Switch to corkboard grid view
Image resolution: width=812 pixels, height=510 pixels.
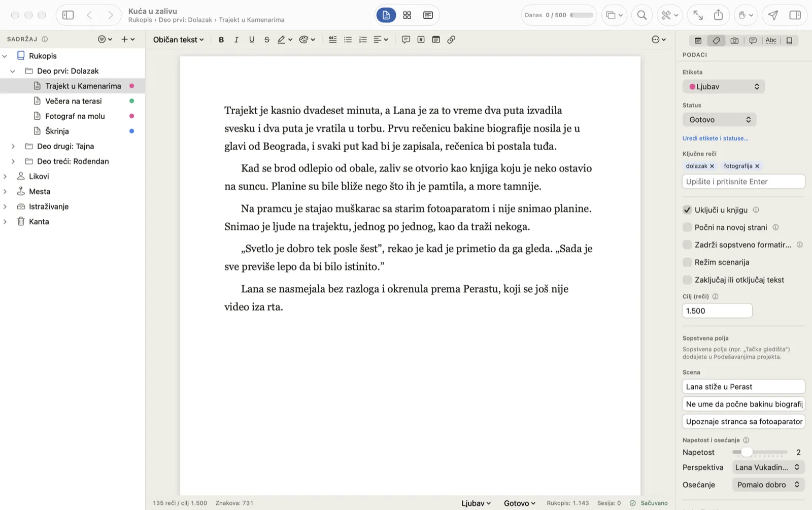coord(407,15)
